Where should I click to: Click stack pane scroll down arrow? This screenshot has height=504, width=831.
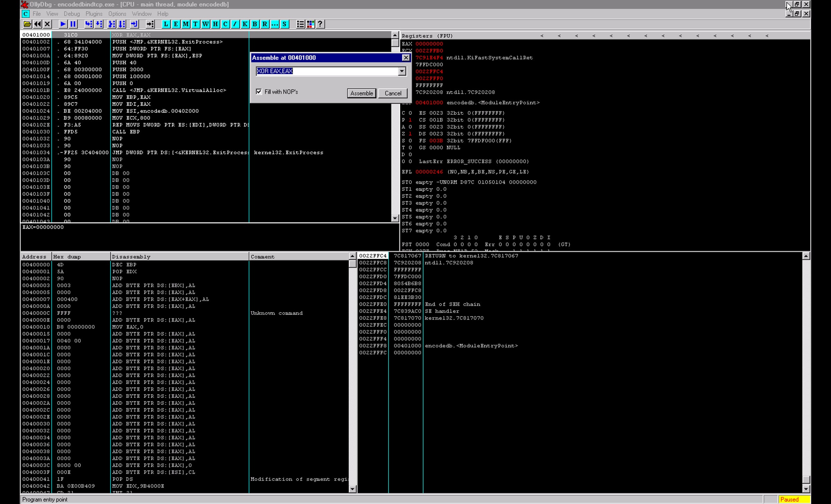(x=806, y=489)
